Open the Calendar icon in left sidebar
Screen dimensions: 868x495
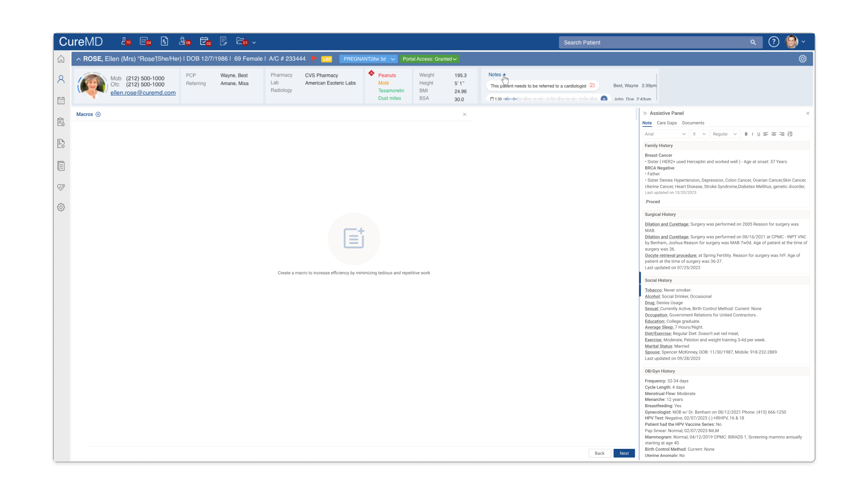pos(61,100)
